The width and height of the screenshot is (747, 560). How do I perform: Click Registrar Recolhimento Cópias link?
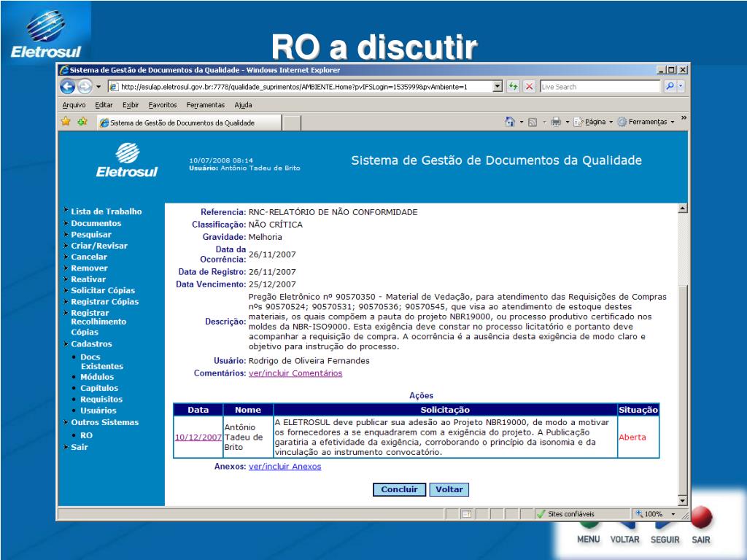pyautogui.click(x=98, y=322)
